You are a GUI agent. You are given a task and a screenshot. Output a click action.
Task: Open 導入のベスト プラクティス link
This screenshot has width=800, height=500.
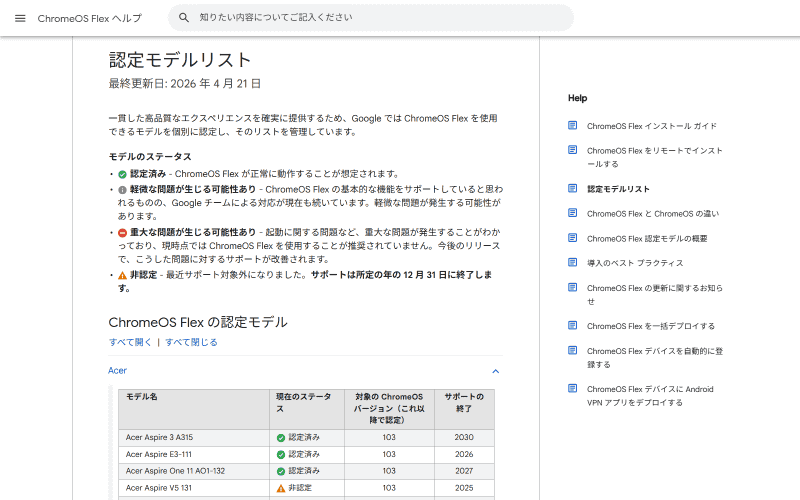pyautogui.click(x=635, y=263)
